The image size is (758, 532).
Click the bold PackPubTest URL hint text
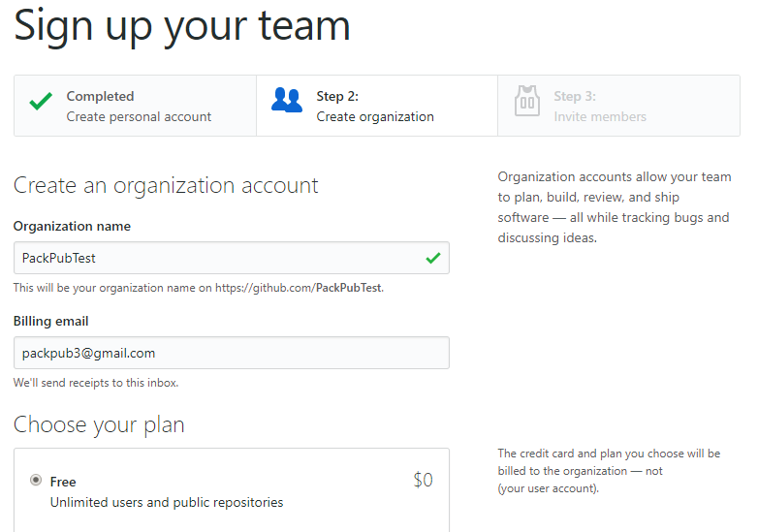[349, 288]
